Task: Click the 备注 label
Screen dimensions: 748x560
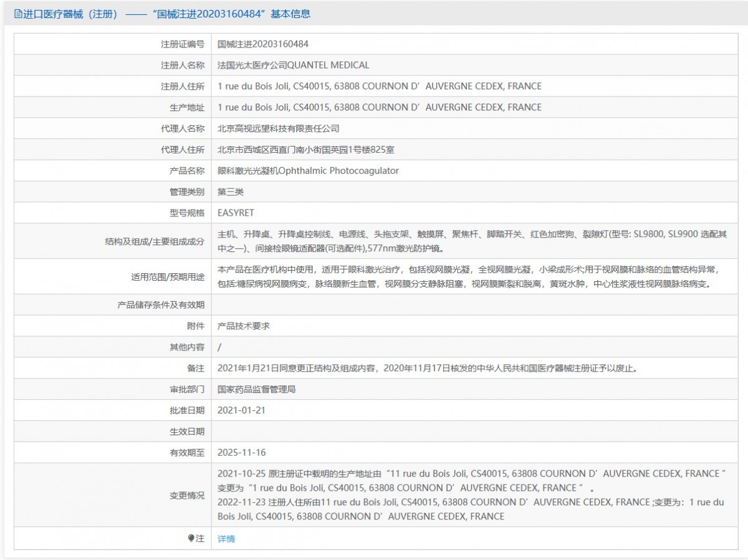Action: [x=195, y=368]
